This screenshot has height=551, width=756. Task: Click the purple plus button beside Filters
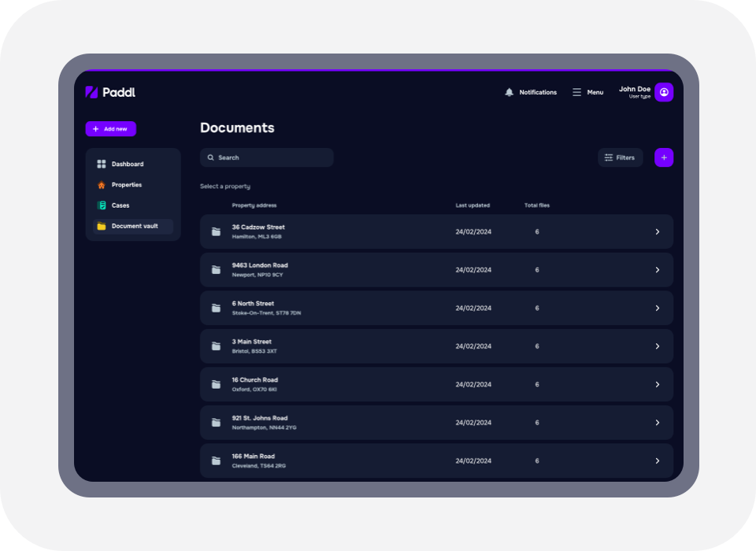(664, 157)
